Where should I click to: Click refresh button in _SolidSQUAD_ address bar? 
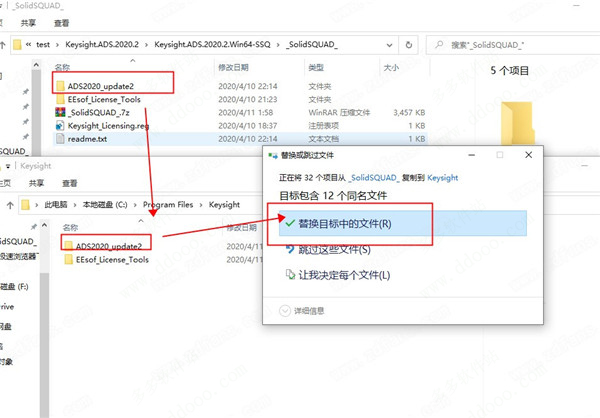(409, 45)
